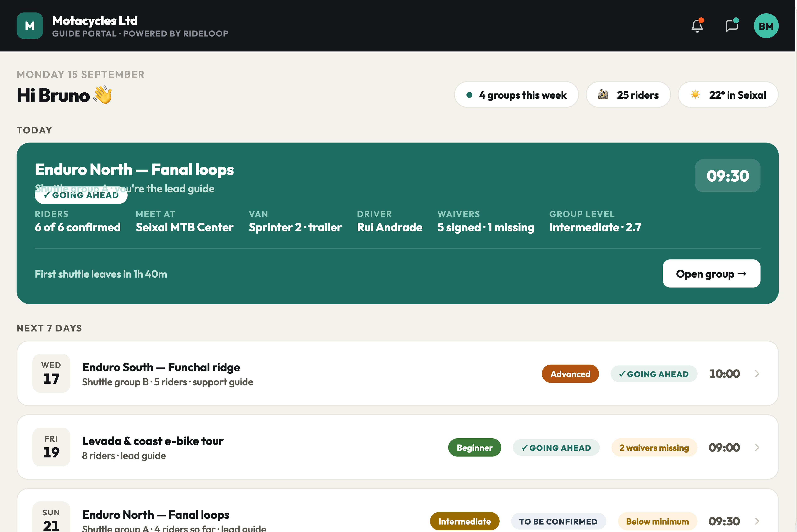Click the WED 17 date tile

[51, 373]
